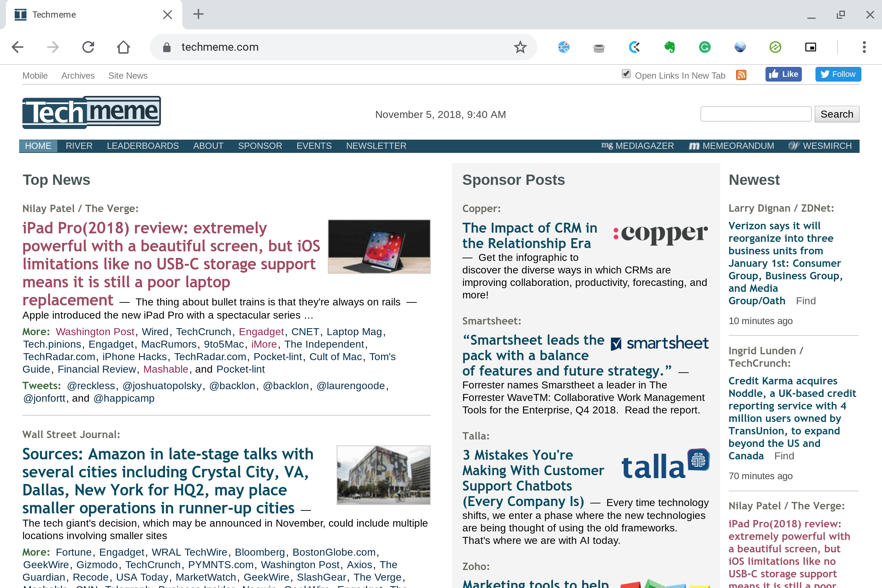Viewport: 882px width, 588px height.
Task: Click the Talla sponsor logo
Action: (x=666, y=464)
